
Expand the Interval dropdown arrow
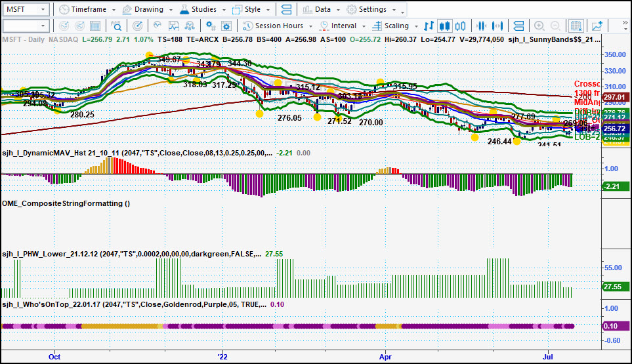click(x=364, y=26)
